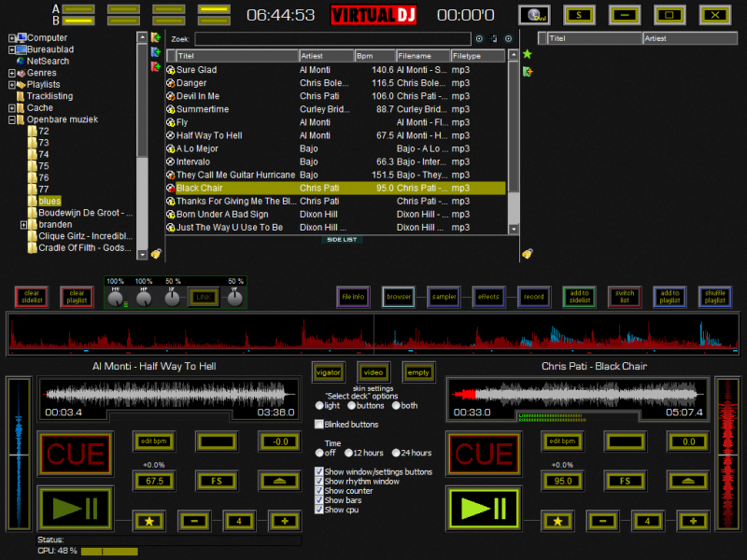
Task: Click the padlock icon under the folder tree
Action: (156, 254)
